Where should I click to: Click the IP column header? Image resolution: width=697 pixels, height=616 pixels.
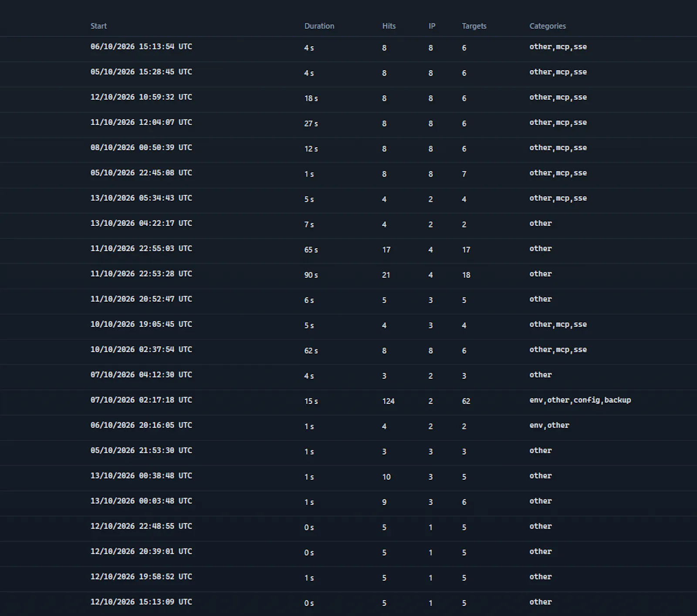pos(432,26)
